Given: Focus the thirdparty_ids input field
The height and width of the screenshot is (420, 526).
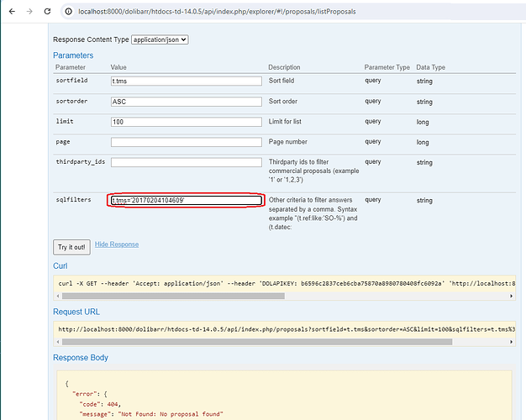Looking at the screenshot, I should click(187, 162).
